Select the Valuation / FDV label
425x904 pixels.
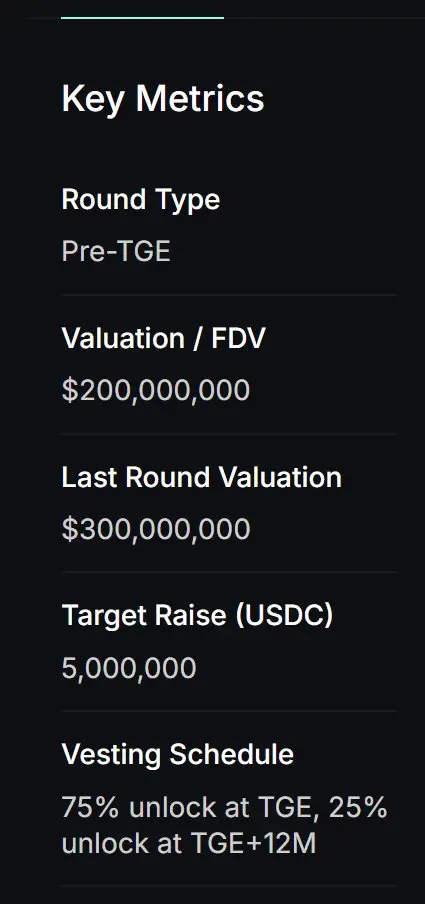point(163,338)
